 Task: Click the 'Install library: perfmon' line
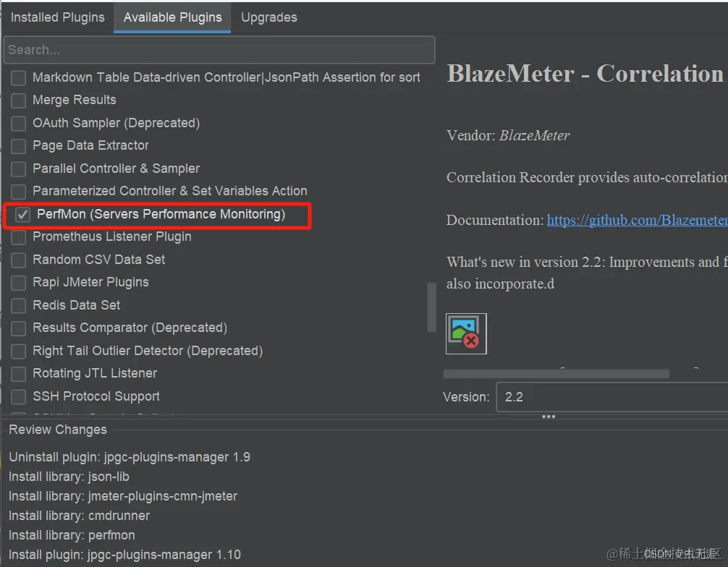[72, 535]
